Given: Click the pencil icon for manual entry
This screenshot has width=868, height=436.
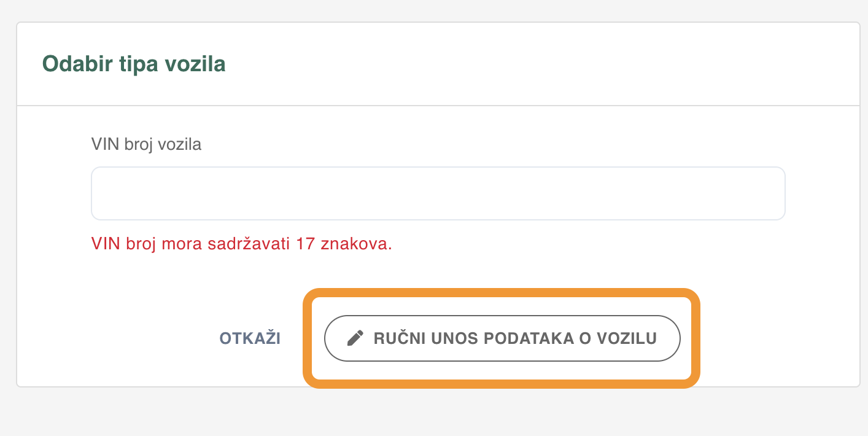Looking at the screenshot, I should click(355, 338).
